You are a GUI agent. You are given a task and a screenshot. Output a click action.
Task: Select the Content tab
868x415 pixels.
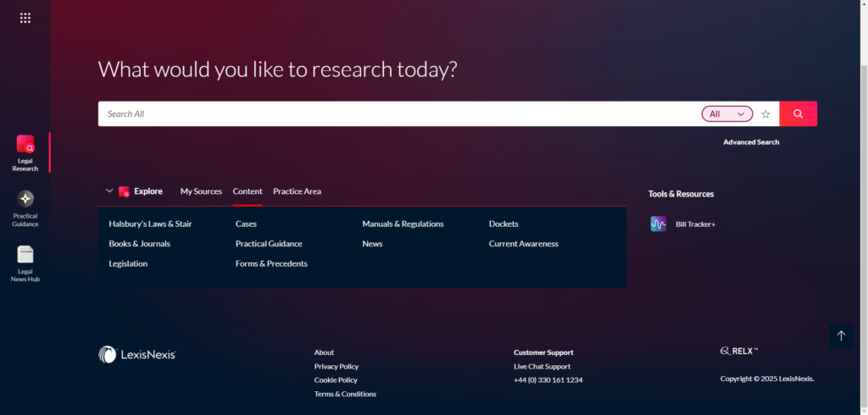coord(248,191)
